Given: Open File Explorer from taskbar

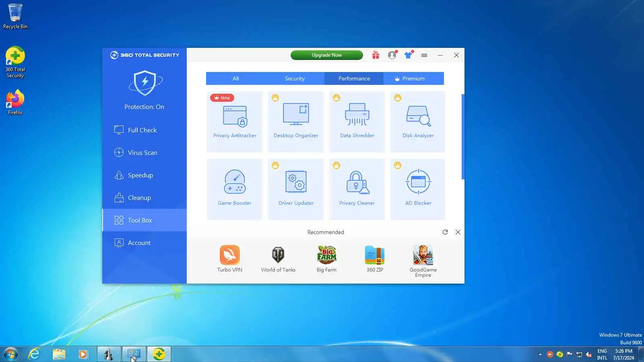Looking at the screenshot, I should (x=59, y=354).
